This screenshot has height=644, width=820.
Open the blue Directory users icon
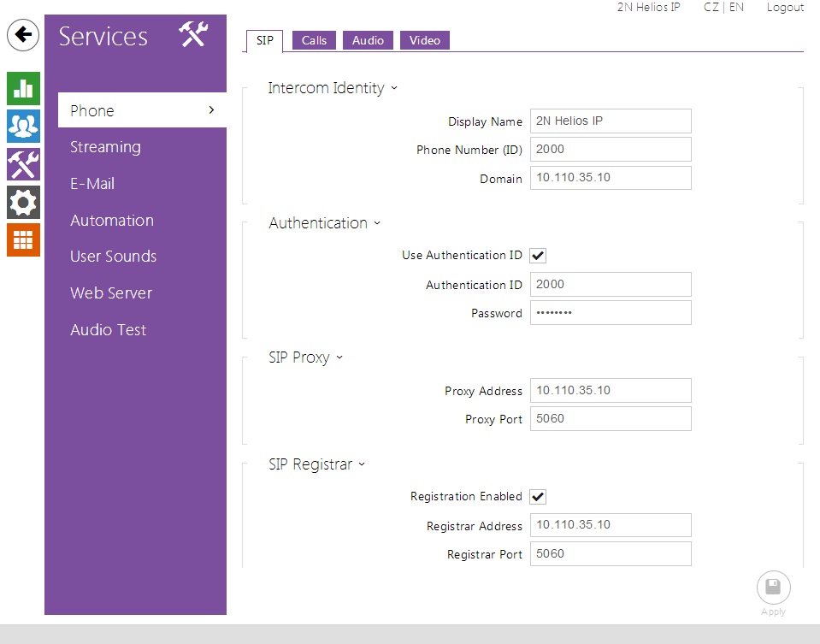[x=23, y=126]
